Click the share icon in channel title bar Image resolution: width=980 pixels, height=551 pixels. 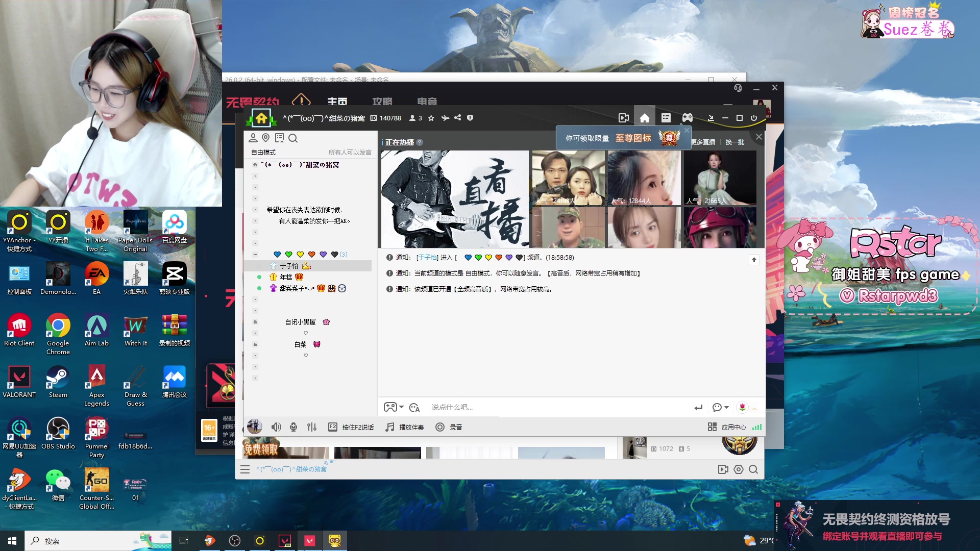click(457, 118)
